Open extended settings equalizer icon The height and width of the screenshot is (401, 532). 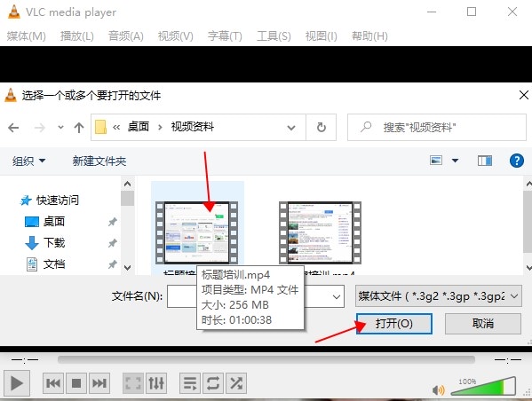click(x=156, y=383)
